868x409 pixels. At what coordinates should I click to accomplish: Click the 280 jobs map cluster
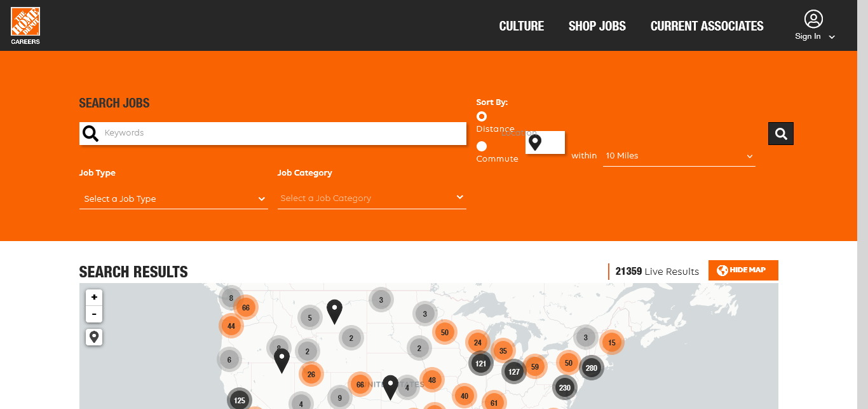pyautogui.click(x=591, y=368)
